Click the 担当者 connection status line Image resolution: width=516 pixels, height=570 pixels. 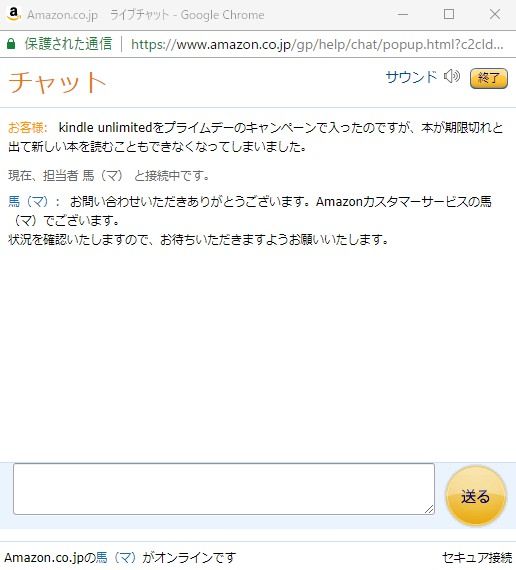click(x=109, y=176)
